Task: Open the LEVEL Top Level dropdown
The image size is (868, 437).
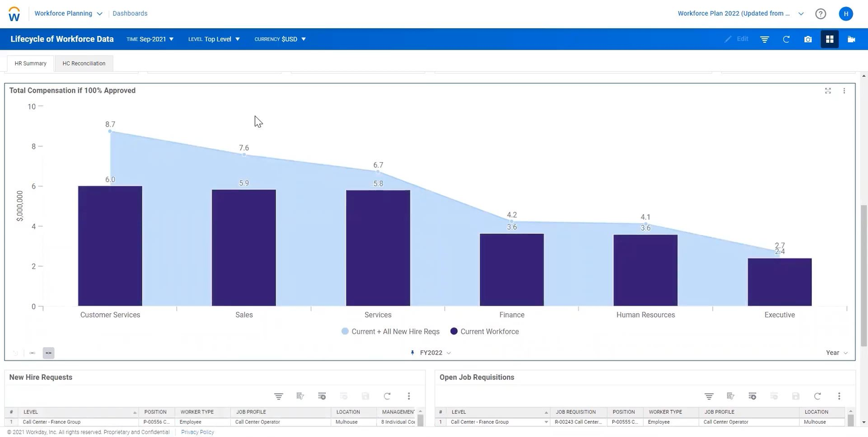Action: 214,39
